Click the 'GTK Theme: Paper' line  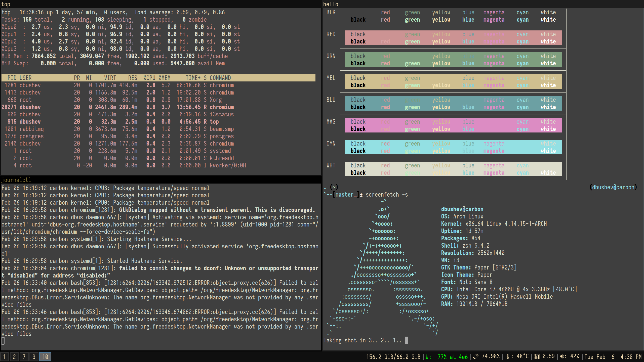pos(479,267)
